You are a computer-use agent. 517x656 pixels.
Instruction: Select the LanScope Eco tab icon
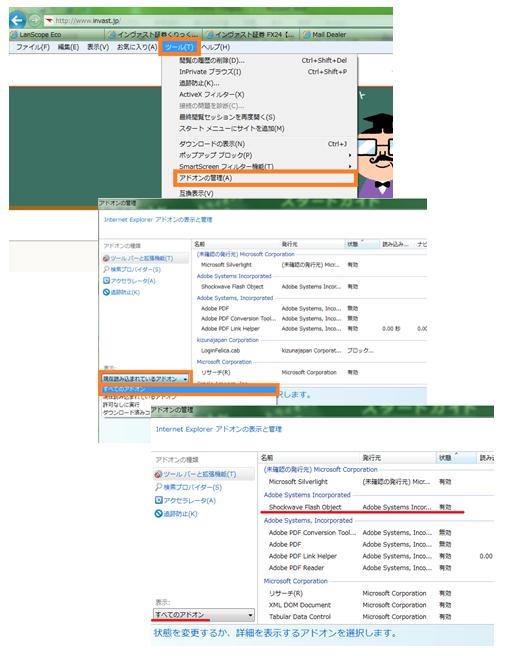[x=14, y=35]
